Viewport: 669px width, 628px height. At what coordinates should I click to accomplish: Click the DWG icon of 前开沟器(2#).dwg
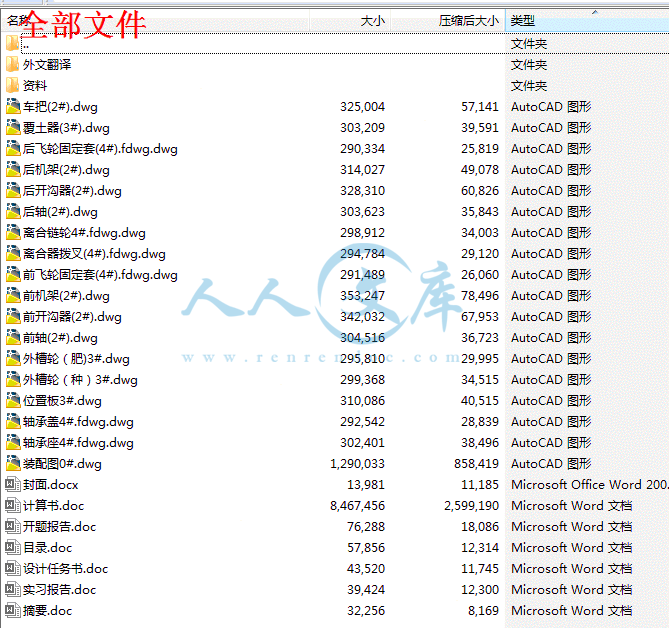pyautogui.click(x=13, y=317)
